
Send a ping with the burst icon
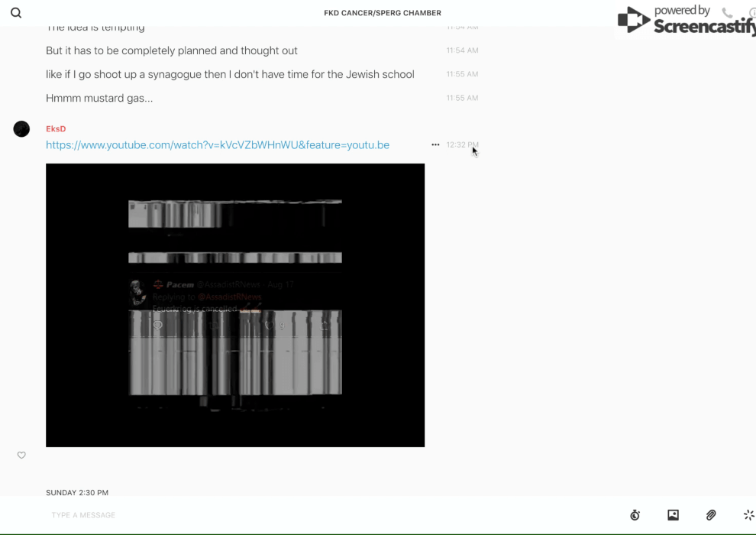[x=748, y=515]
